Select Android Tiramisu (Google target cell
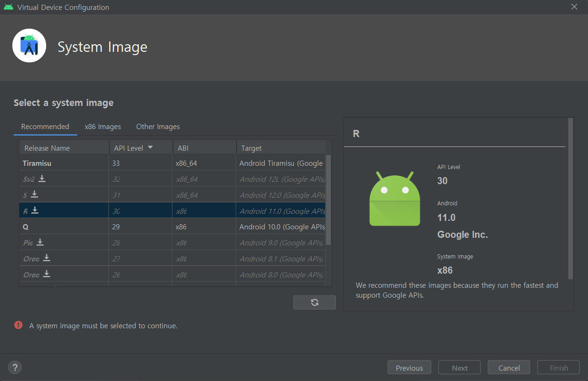Viewport: 588px width, 381px height. coord(281,163)
